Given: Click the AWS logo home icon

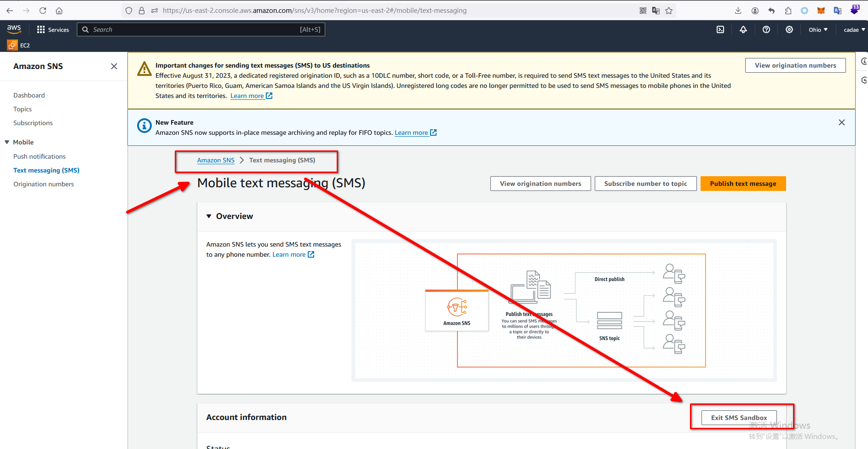Looking at the screenshot, I should point(14,29).
